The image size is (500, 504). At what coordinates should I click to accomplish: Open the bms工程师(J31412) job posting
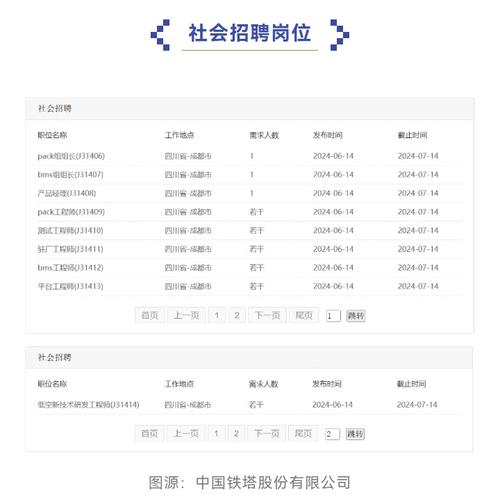click(x=70, y=268)
